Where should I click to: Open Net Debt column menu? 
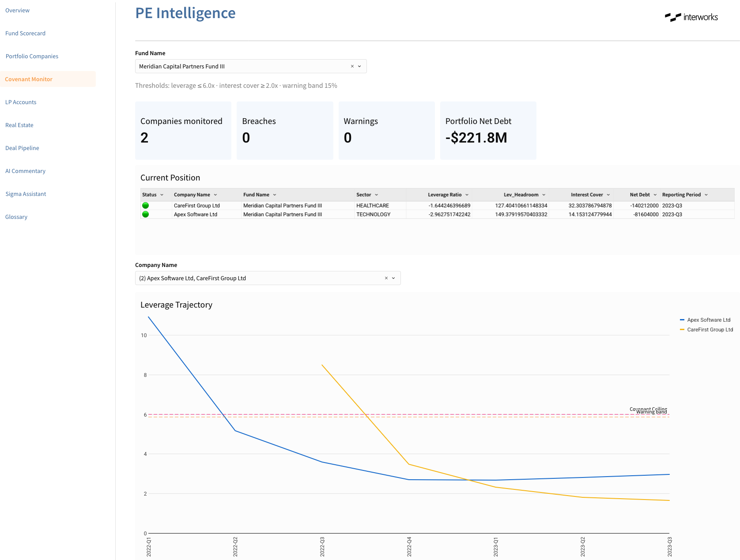pos(655,195)
